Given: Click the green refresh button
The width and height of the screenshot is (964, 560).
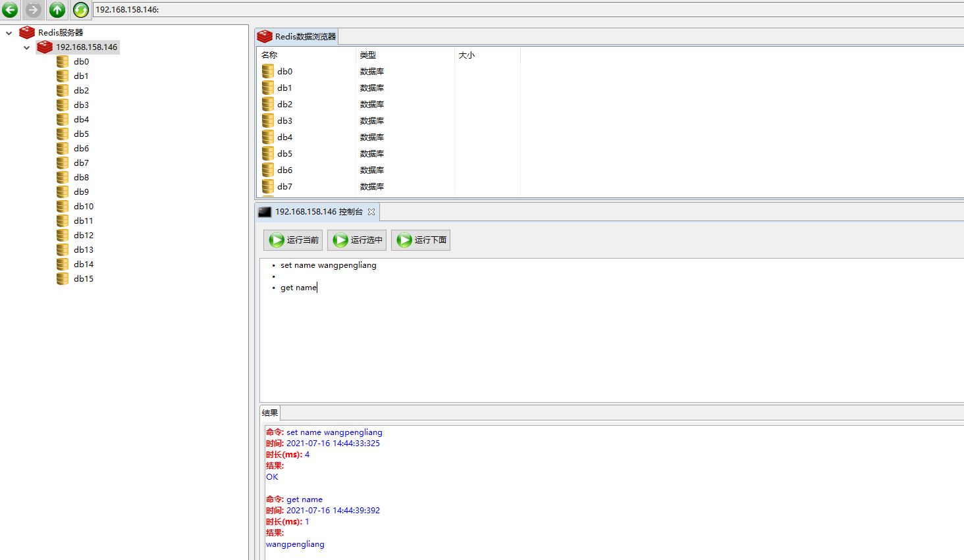Looking at the screenshot, I should point(80,10).
